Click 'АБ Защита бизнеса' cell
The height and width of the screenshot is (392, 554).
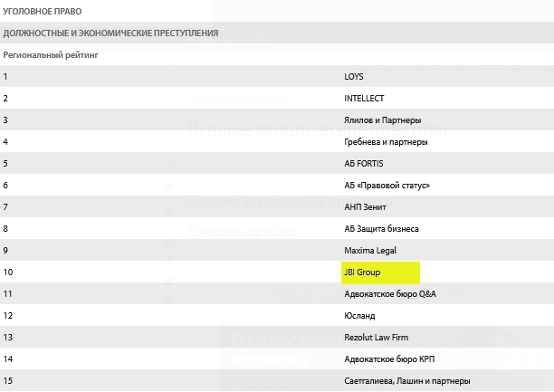pos(381,229)
